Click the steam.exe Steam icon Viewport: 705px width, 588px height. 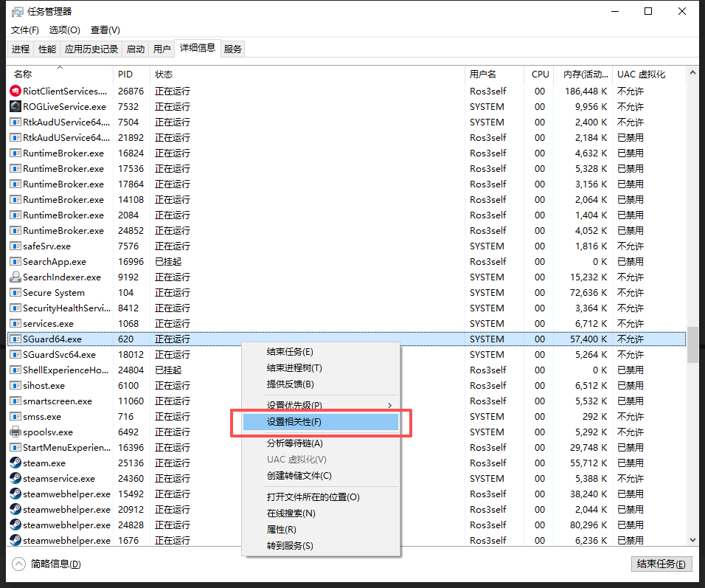pos(15,463)
